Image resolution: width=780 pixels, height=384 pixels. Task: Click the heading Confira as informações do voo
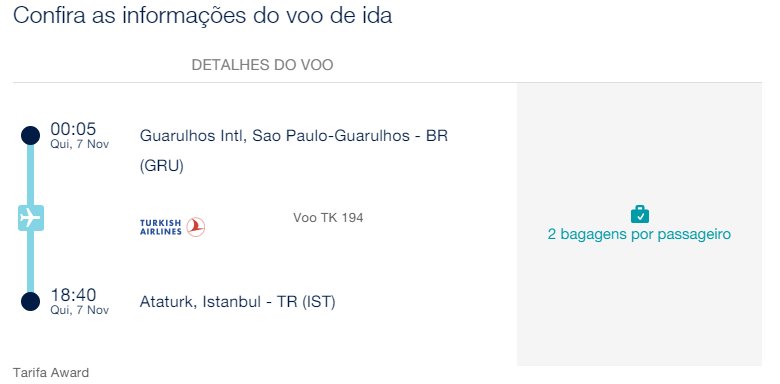(x=202, y=15)
